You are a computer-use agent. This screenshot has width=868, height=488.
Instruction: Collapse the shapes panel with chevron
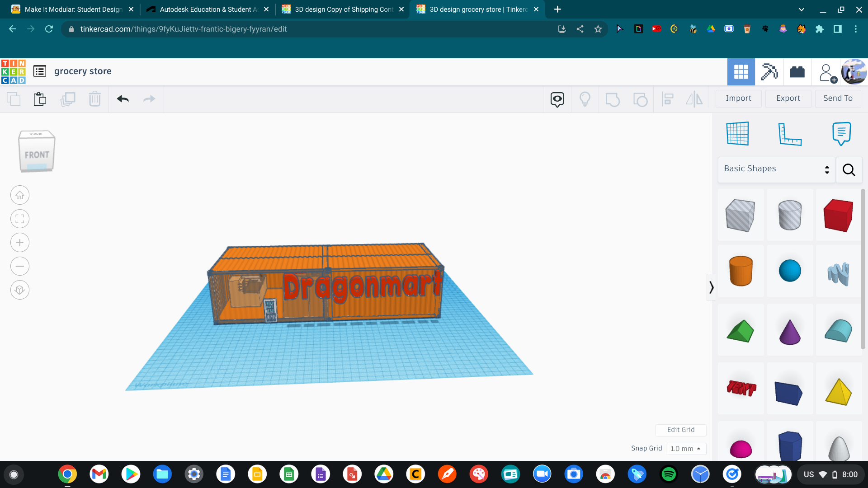[x=711, y=287]
